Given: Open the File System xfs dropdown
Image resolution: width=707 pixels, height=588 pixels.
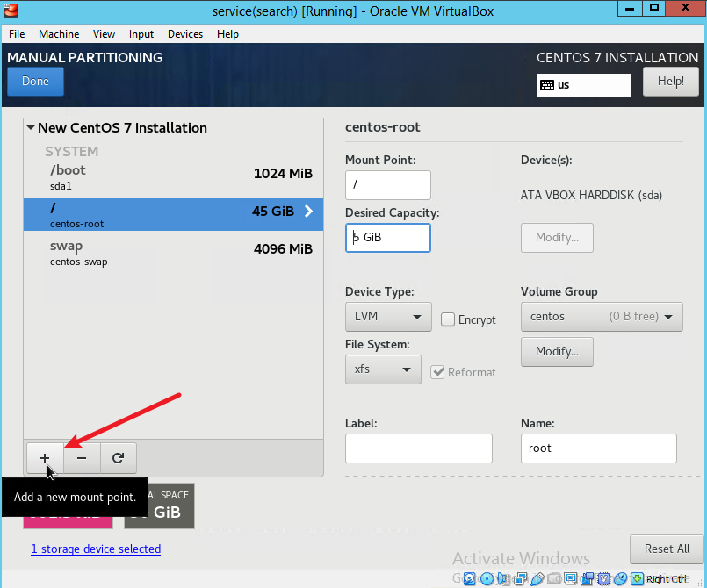Looking at the screenshot, I should point(383,369).
